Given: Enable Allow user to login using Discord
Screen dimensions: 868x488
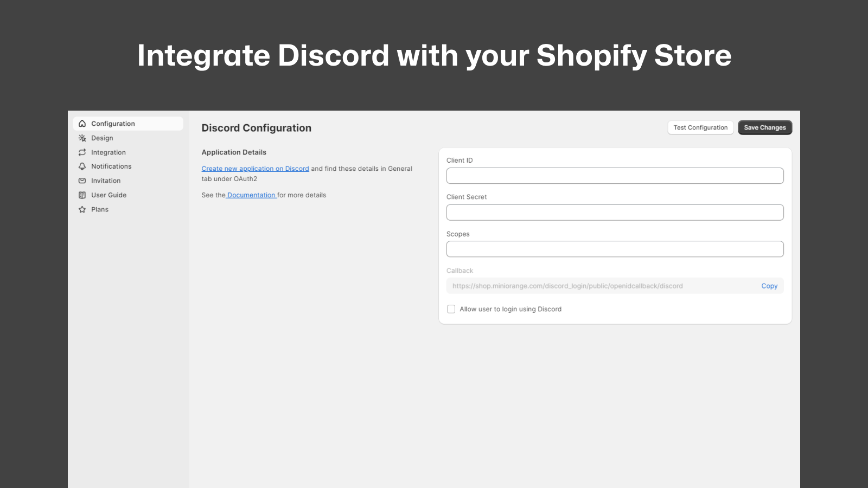Looking at the screenshot, I should (451, 309).
